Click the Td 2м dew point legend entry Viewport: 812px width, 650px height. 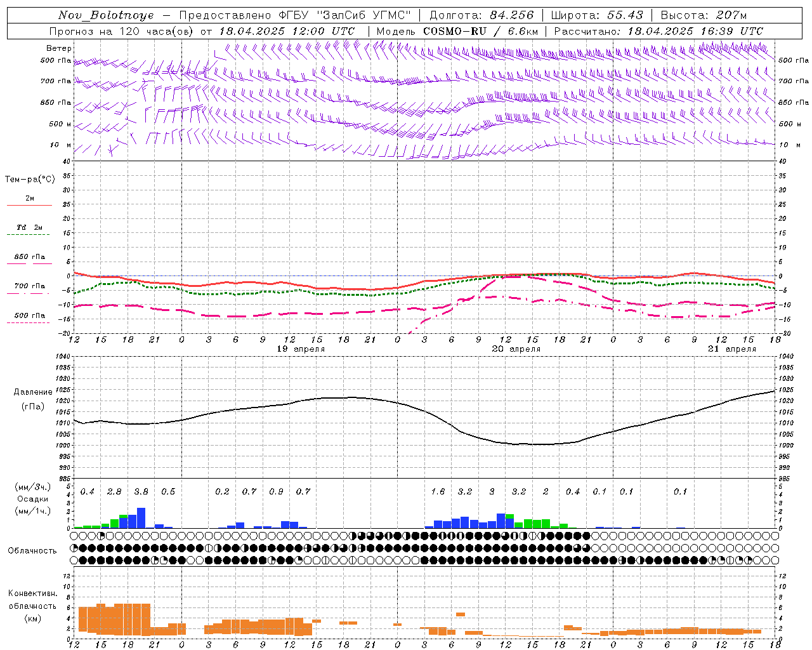[x=29, y=227]
